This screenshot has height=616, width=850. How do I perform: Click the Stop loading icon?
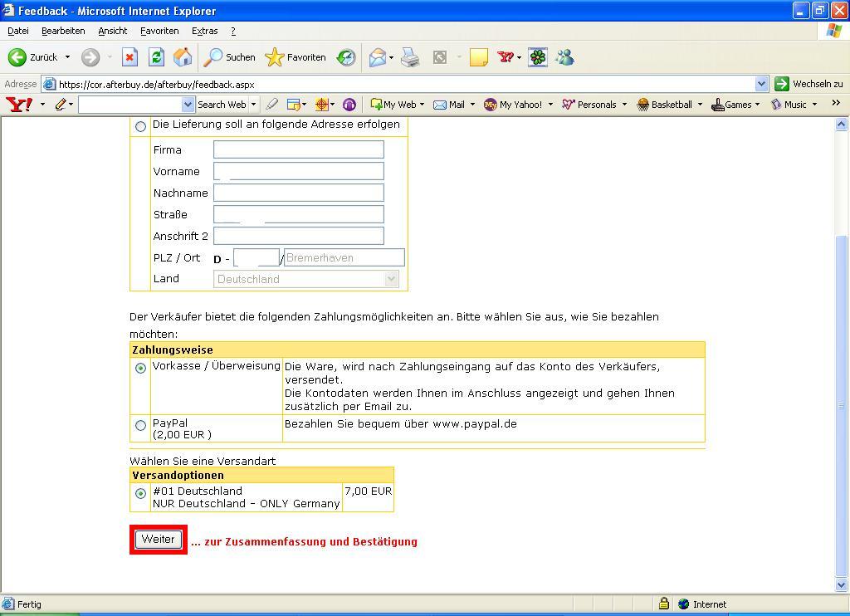pos(129,57)
